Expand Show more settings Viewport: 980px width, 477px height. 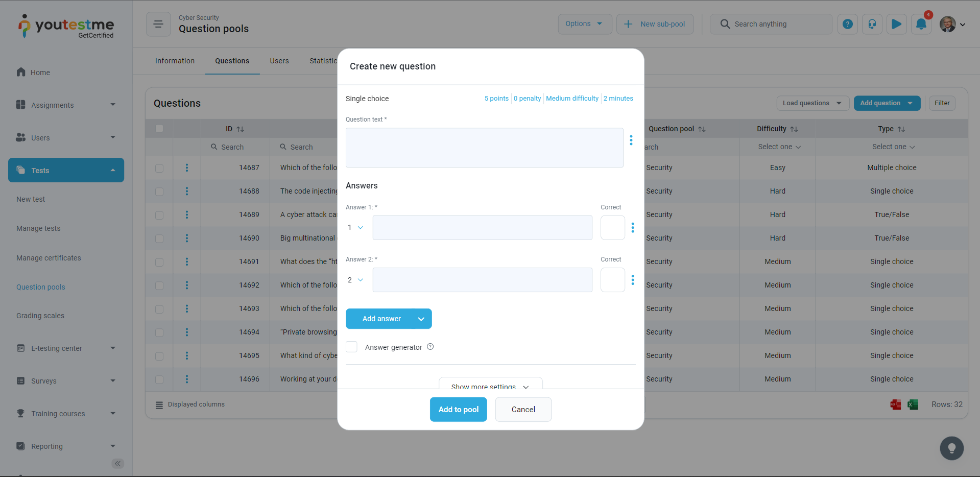pos(490,385)
